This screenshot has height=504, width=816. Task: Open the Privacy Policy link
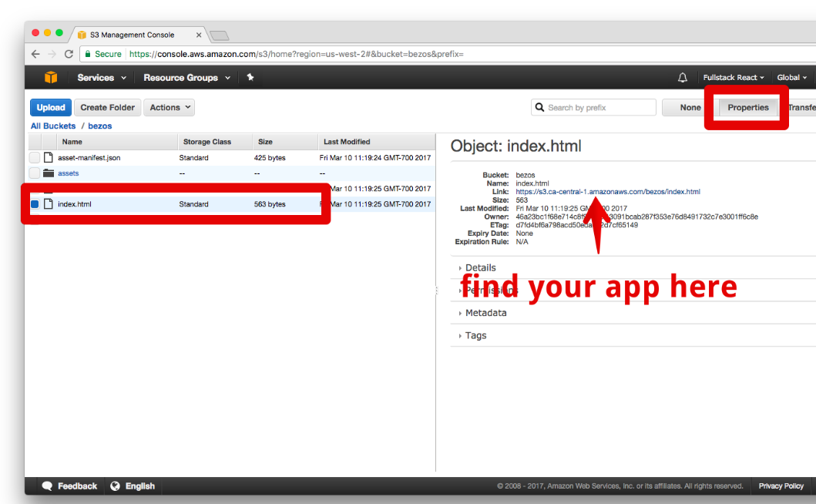click(781, 486)
